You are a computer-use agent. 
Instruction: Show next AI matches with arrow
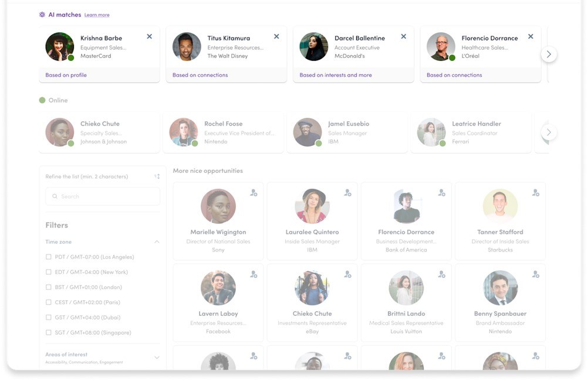(x=549, y=54)
